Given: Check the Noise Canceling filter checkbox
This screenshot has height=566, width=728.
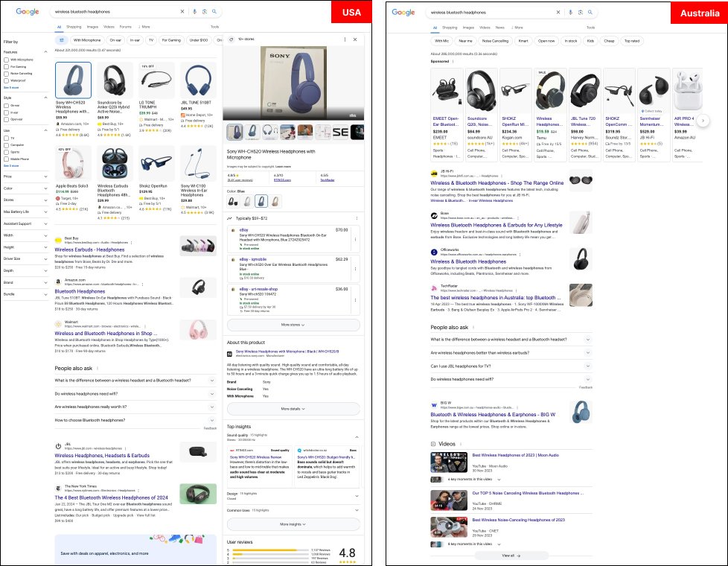Looking at the screenshot, I should tap(6, 74).
